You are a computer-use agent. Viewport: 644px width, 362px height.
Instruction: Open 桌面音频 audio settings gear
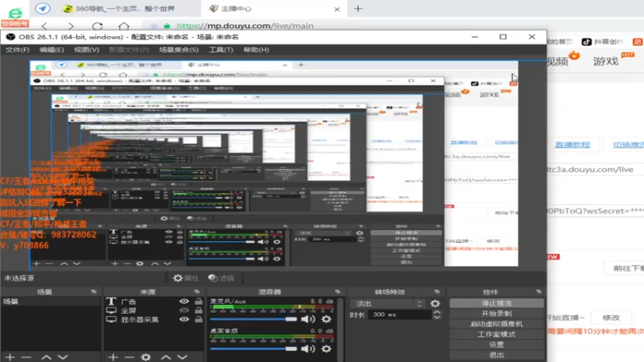pyautogui.click(x=326, y=348)
